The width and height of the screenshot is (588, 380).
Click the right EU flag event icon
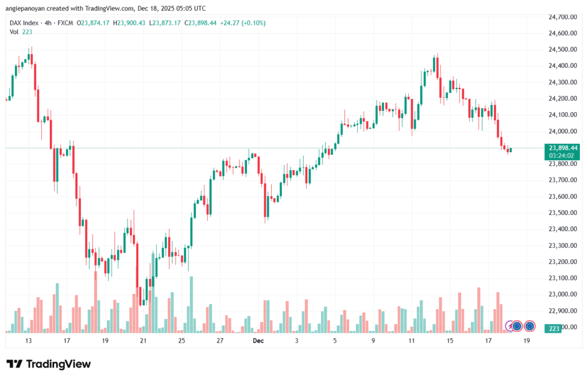[530, 326]
